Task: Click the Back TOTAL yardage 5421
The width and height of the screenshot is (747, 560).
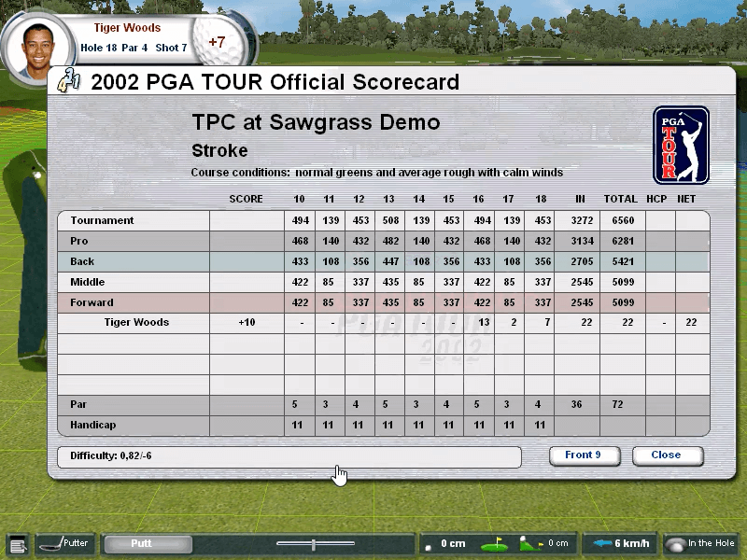Action: (x=623, y=261)
